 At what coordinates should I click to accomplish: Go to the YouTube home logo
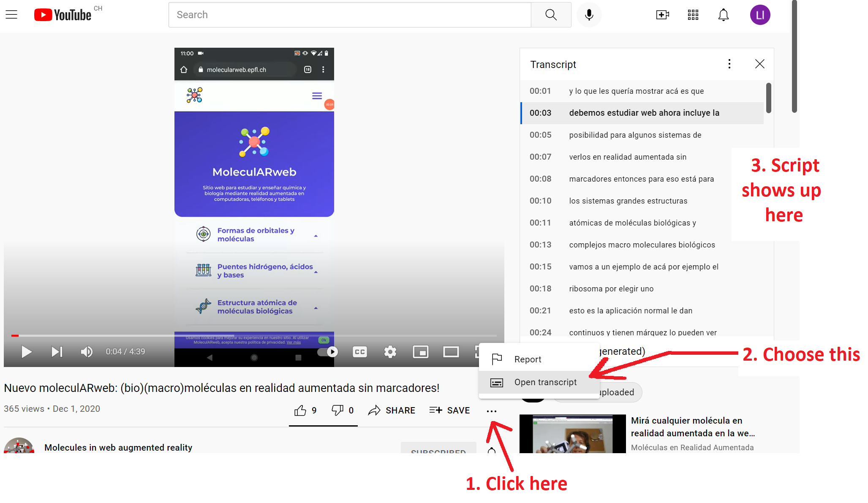pos(63,15)
